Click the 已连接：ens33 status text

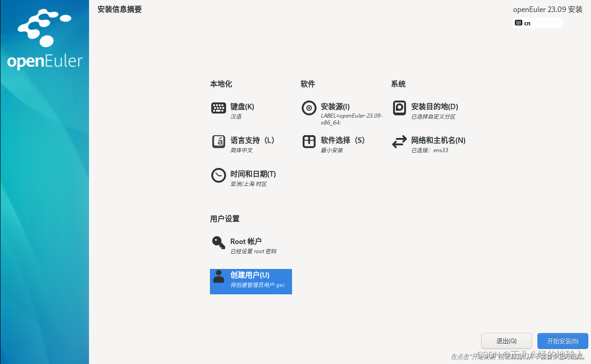point(430,150)
